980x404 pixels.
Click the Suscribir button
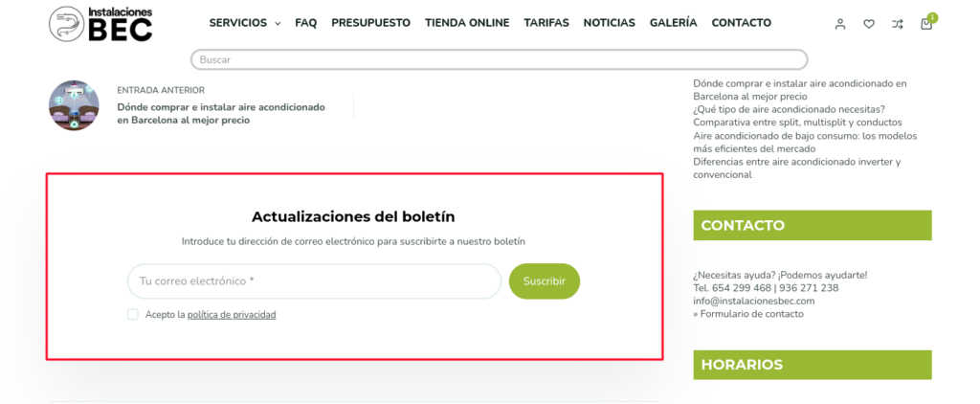tap(545, 281)
